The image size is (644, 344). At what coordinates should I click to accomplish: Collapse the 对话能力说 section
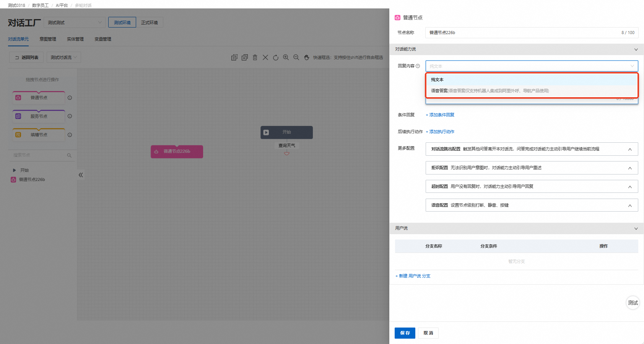click(636, 49)
